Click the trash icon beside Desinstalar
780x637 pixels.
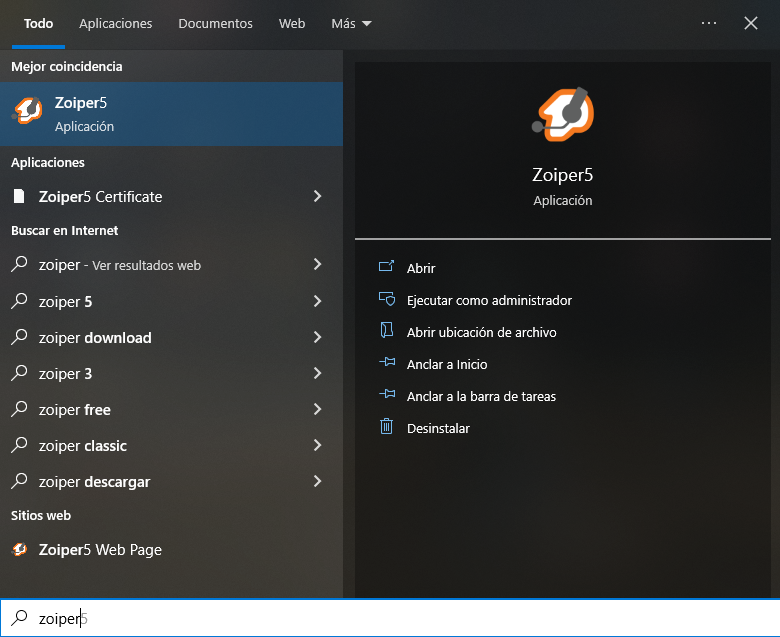tap(387, 427)
